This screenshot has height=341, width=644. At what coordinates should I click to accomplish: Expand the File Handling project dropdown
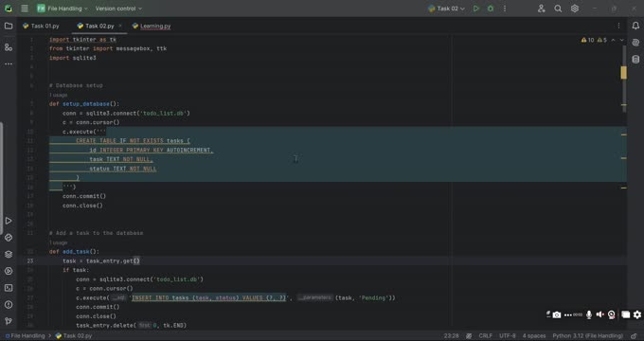(63, 9)
